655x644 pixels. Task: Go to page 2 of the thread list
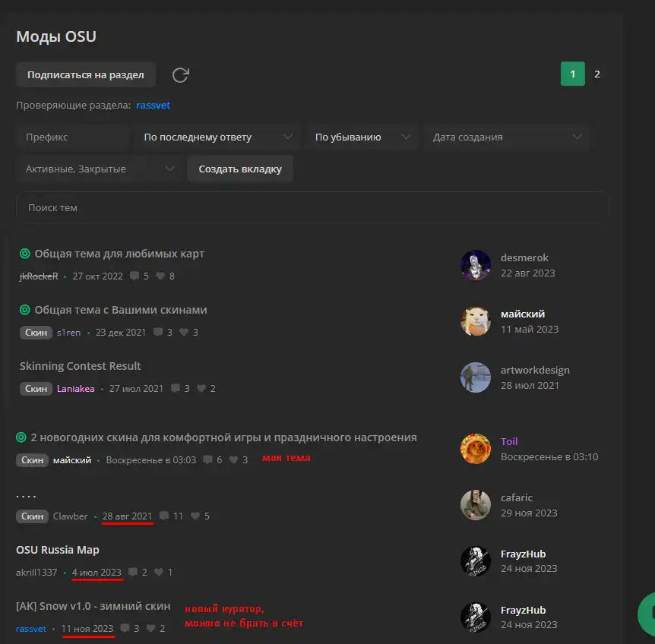597,74
